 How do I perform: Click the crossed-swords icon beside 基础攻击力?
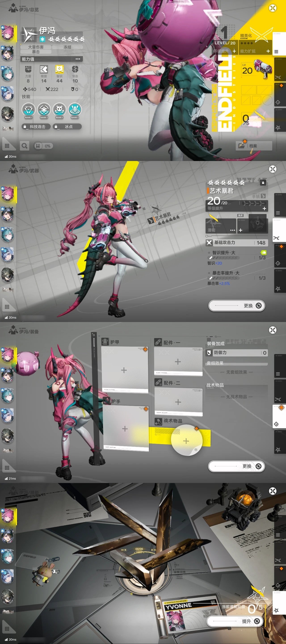coord(209,242)
